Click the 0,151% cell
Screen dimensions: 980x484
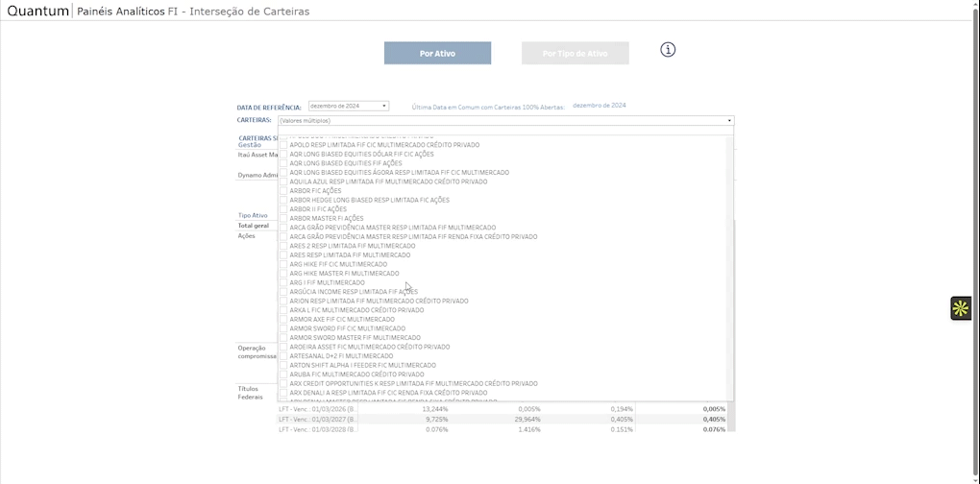(x=623, y=429)
